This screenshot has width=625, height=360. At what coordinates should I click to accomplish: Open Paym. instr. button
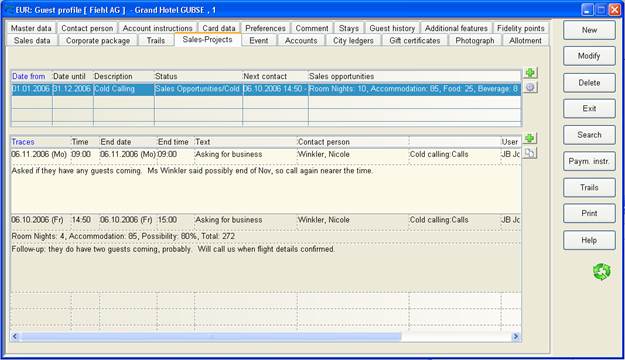(x=589, y=161)
